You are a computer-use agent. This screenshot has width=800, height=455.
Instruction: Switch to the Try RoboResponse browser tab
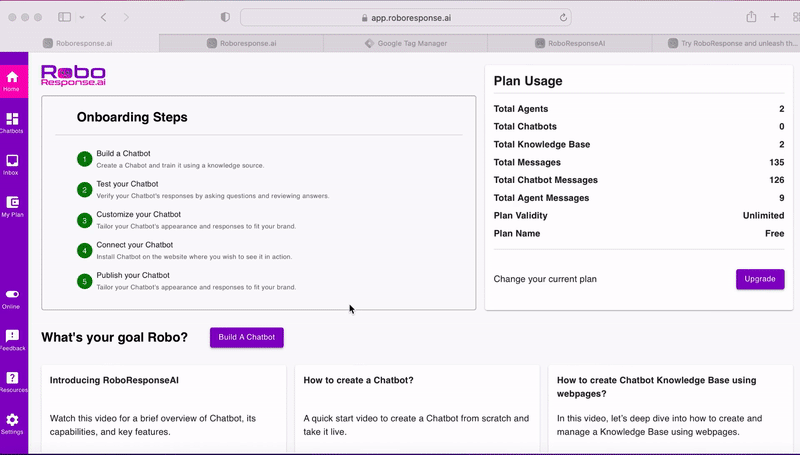tap(725, 43)
